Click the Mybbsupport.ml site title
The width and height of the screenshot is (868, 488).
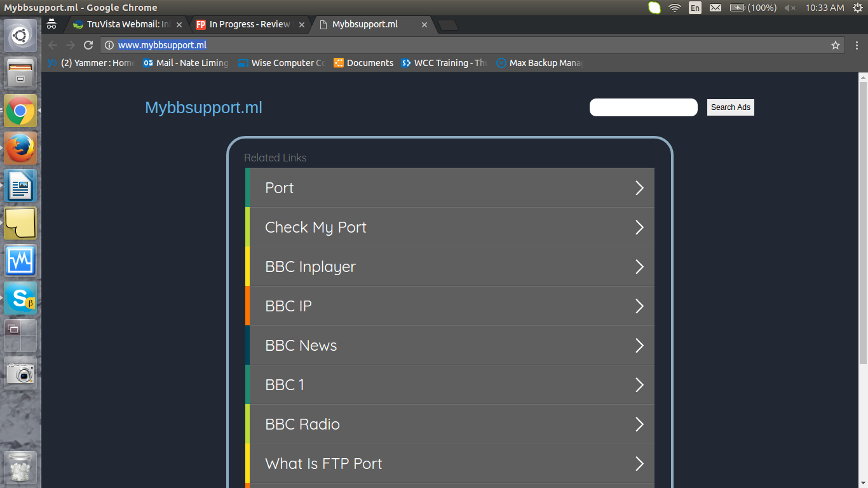point(203,107)
